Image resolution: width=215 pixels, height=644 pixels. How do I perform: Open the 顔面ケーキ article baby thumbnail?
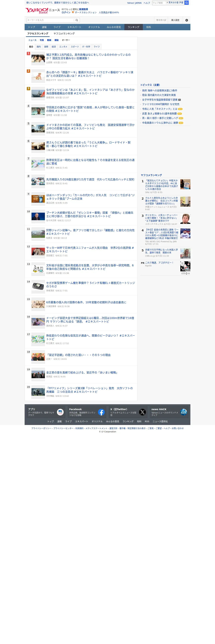(x=38, y=76)
